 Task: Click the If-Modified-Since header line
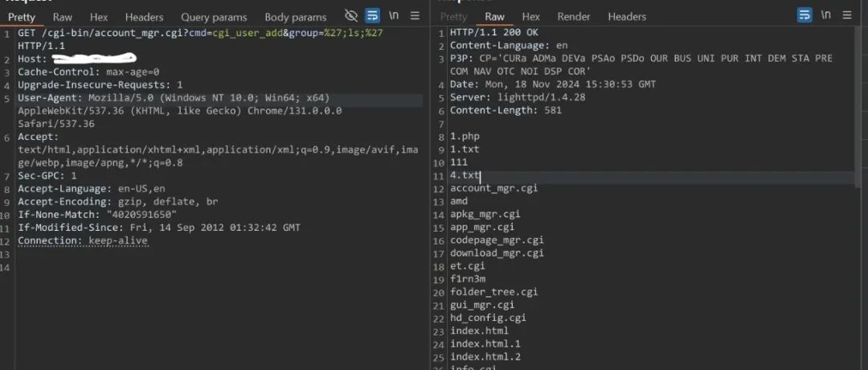tap(159, 228)
